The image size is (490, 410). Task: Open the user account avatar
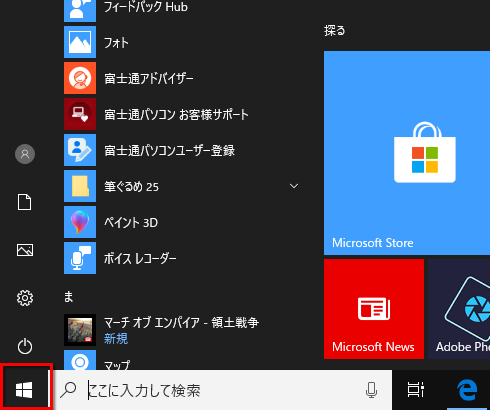pos(25,154)
